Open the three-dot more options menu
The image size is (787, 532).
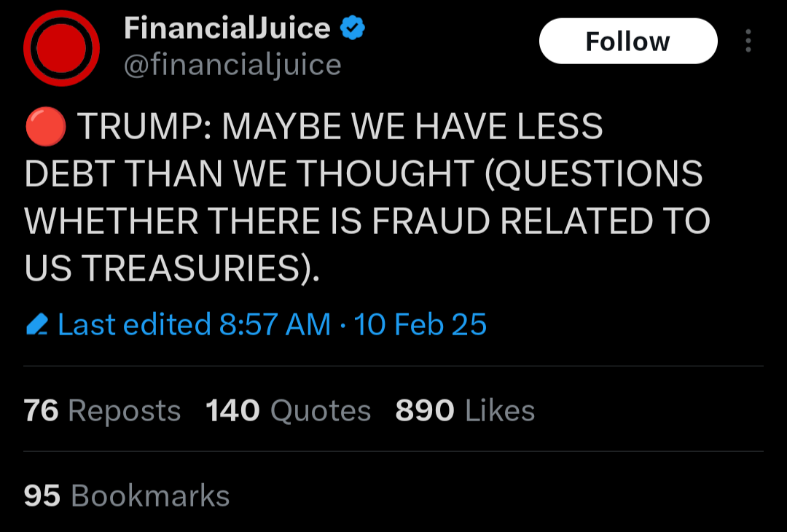[x=748, y=42]
